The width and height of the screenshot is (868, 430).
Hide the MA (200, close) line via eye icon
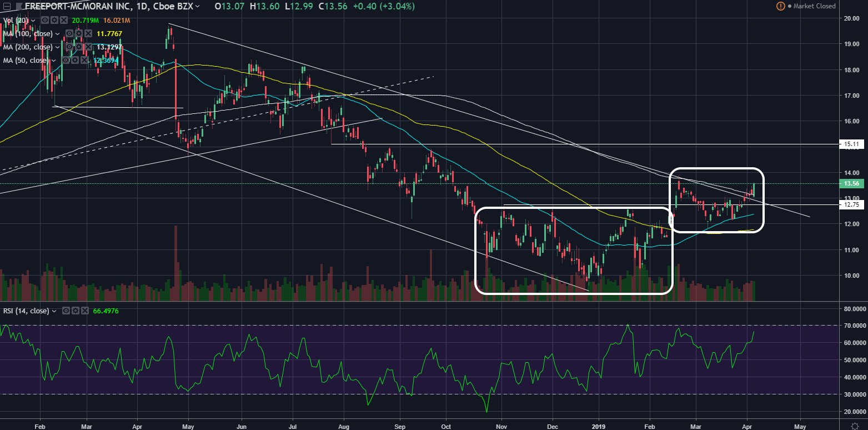coord(69,47)
